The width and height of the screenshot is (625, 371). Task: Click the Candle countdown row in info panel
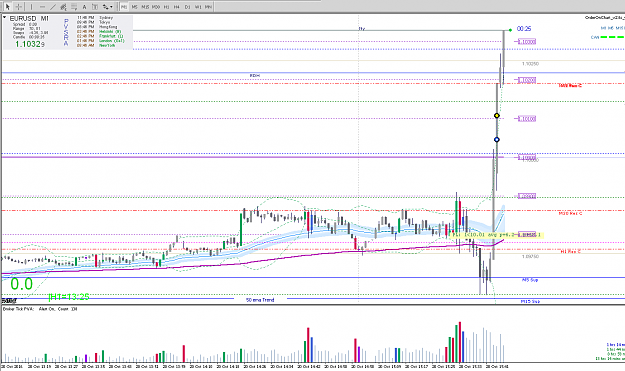point(28,37)
